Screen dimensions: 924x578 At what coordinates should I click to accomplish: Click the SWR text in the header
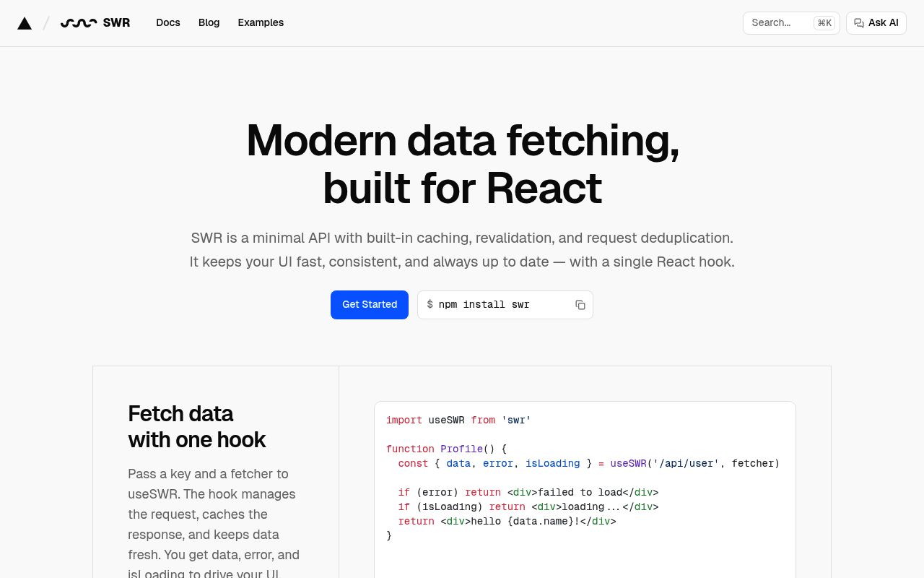click(x=116, y=23)
